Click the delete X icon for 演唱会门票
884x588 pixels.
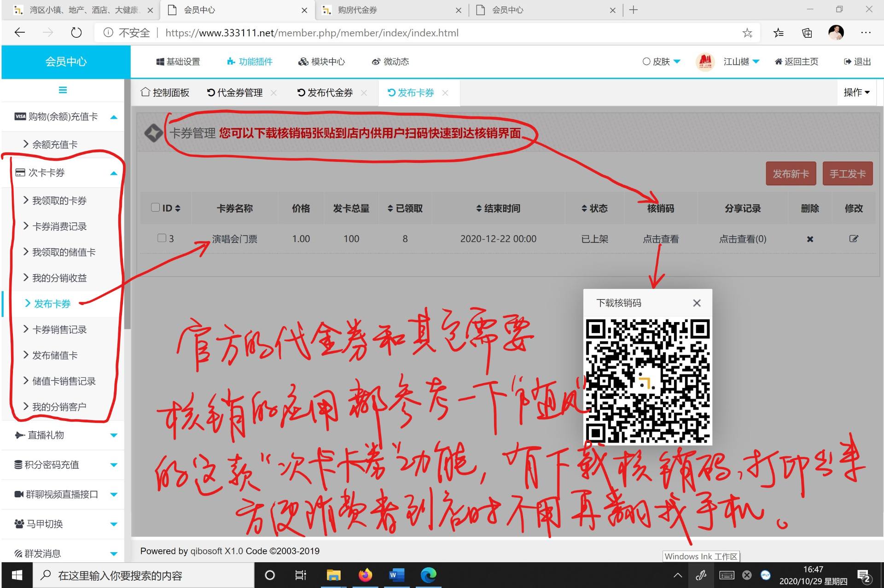810,239
